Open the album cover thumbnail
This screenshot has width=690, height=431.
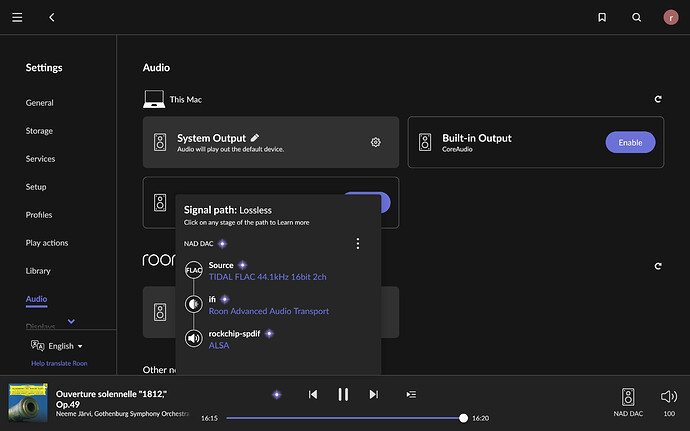(x=28, y=402)
